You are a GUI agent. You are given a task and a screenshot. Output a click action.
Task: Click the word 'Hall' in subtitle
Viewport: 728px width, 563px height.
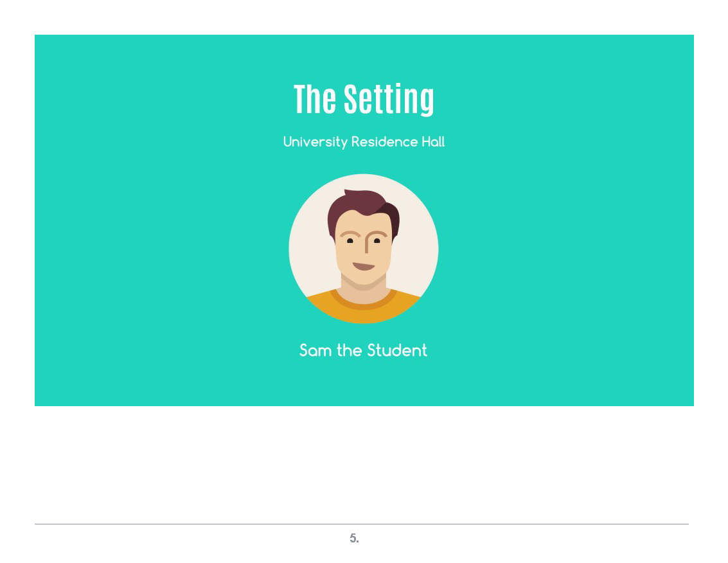pyautogui.click(x=433, y=141)
